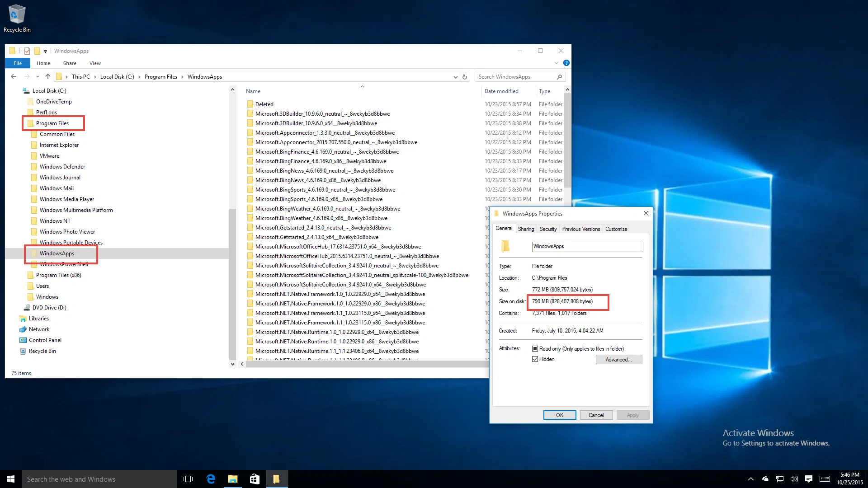This screenshot has height=488, width=868.
Task: Select Local Disk (C:) in navigation tree
Action: click(x=49, y=91)
